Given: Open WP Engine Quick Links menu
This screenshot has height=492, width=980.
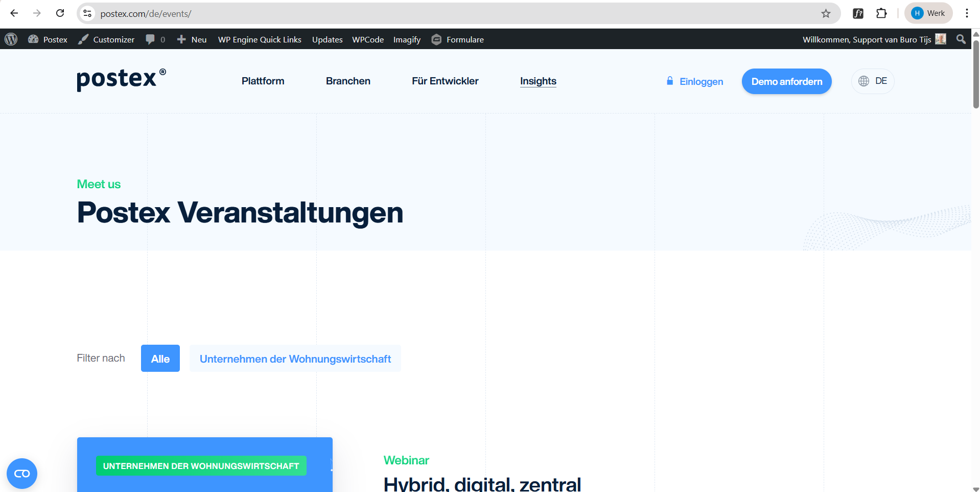Looking at the screenshot, I should pyautogui.click(x=260, y=39).
